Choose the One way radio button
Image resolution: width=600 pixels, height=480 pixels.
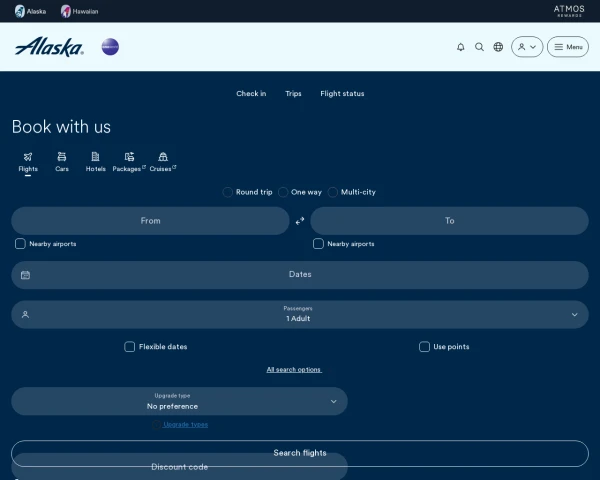click(283, 192)
